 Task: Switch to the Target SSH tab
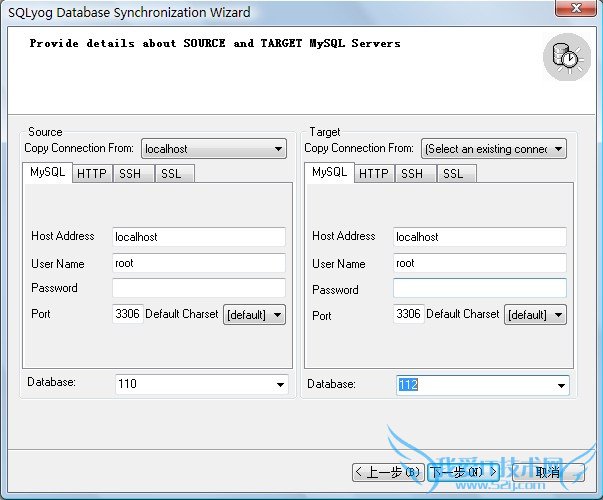click(x=416, y=174)
